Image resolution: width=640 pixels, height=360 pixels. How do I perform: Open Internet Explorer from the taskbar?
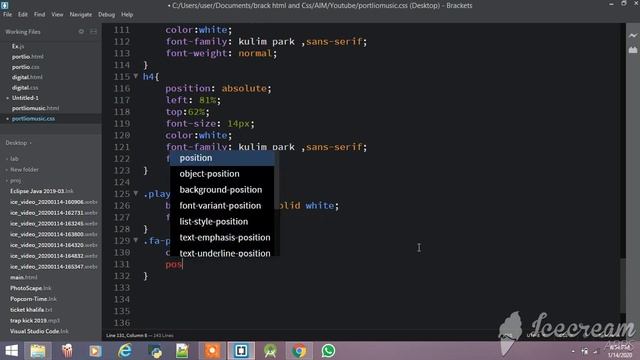point(125,351)
